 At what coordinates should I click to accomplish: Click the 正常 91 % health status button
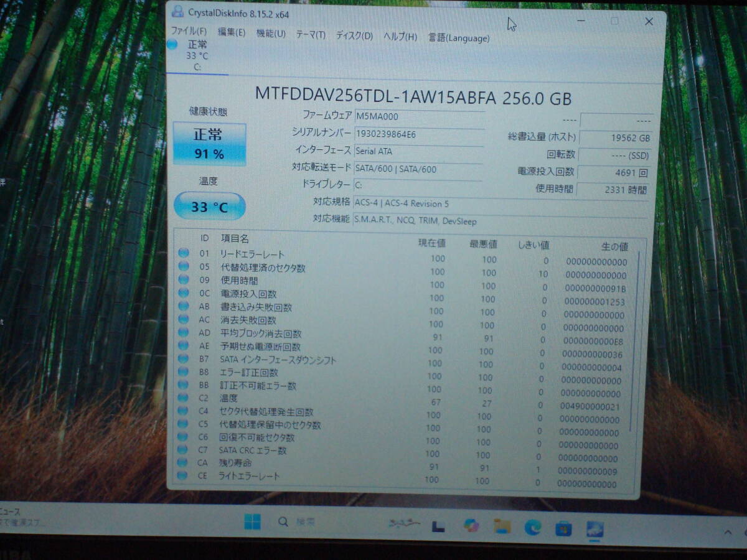[x=209, y=144]
